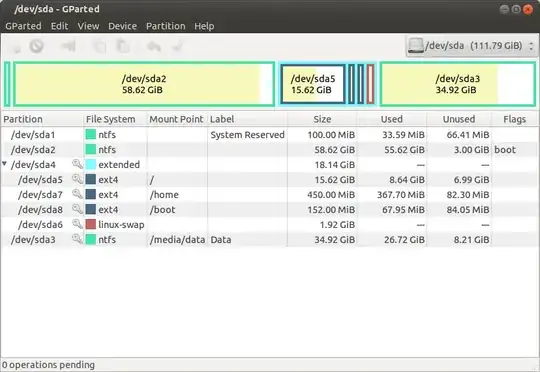Click the Copy partition toolbar icon

point(100,46)
